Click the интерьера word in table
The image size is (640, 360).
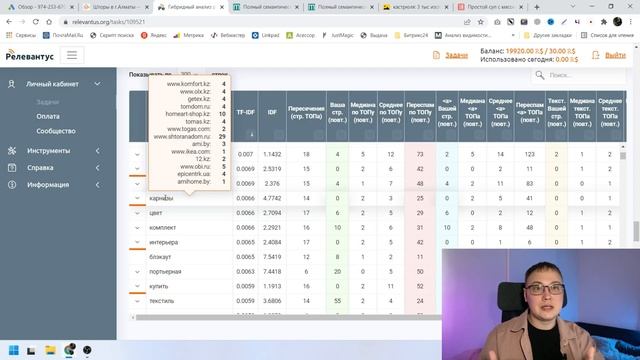[x=163, y=242]
